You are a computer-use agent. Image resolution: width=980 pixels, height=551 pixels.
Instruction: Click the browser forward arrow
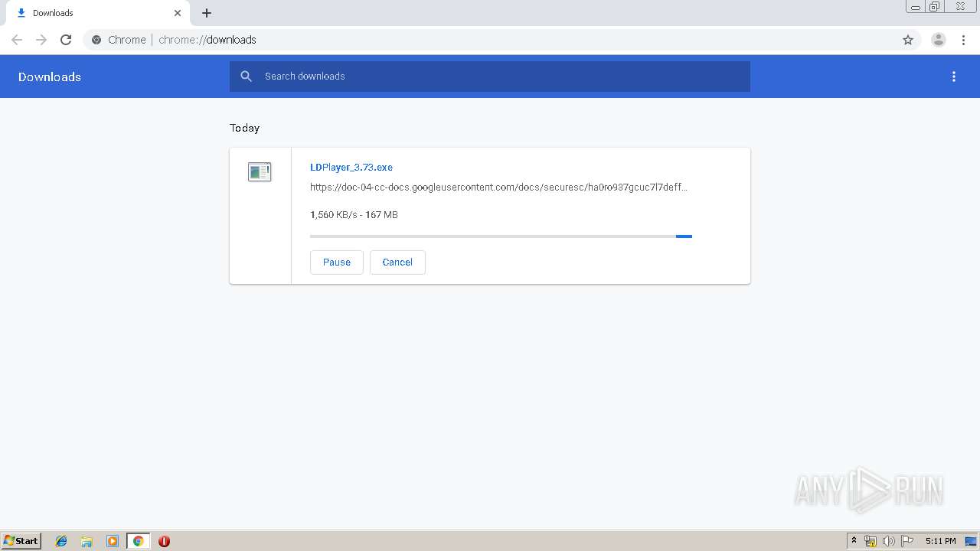tap(41, 40)
